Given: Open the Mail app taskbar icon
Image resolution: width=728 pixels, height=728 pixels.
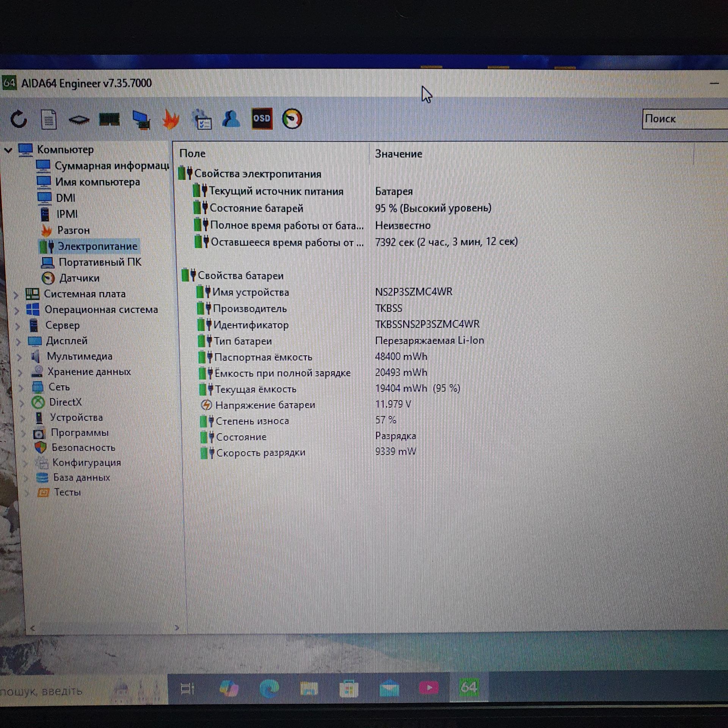Looking at the screenshot, I should (x=389, y=689).
